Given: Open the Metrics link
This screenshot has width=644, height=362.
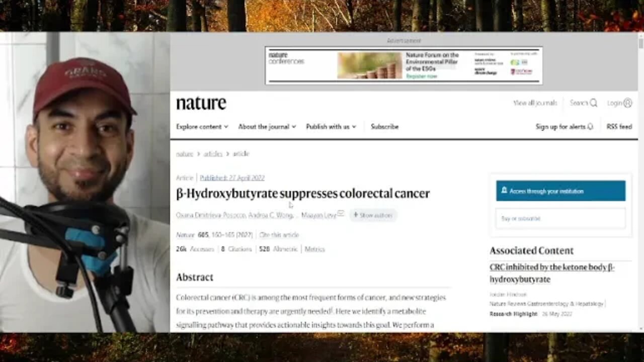Looking at the screenshot, I should click(x=314, y=249).
